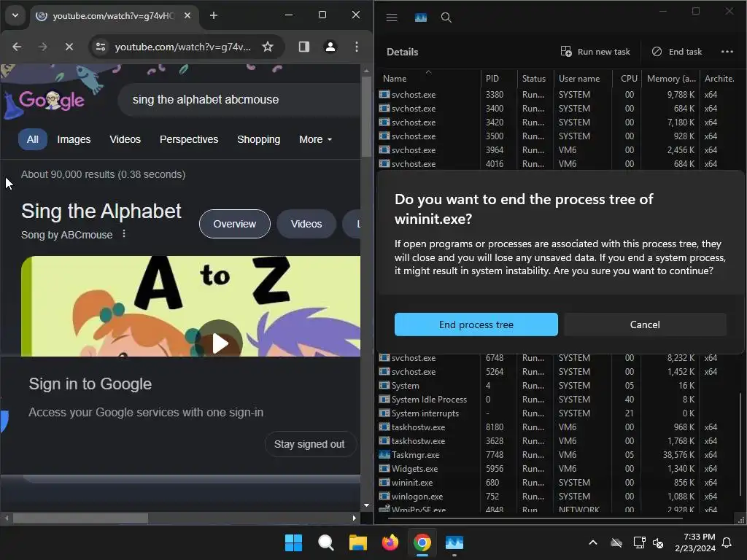The image size is (747, 560).
Task: Confirm End process tree
Action: [x=476, y=324]
